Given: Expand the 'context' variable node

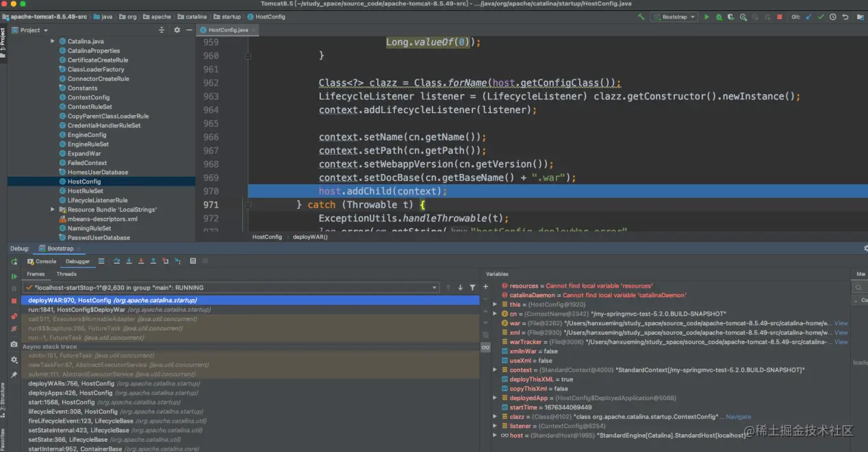Looking at the screenshot, I should (x=495, y=371).
